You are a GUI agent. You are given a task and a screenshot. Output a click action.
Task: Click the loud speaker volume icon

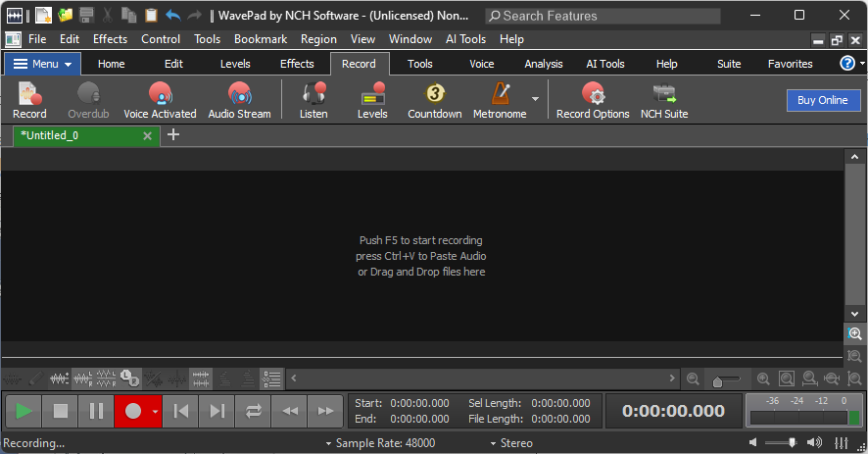click(814, 442)
